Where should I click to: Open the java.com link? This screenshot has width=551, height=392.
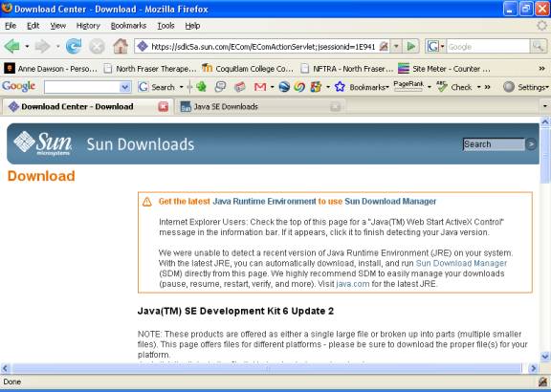353,284
